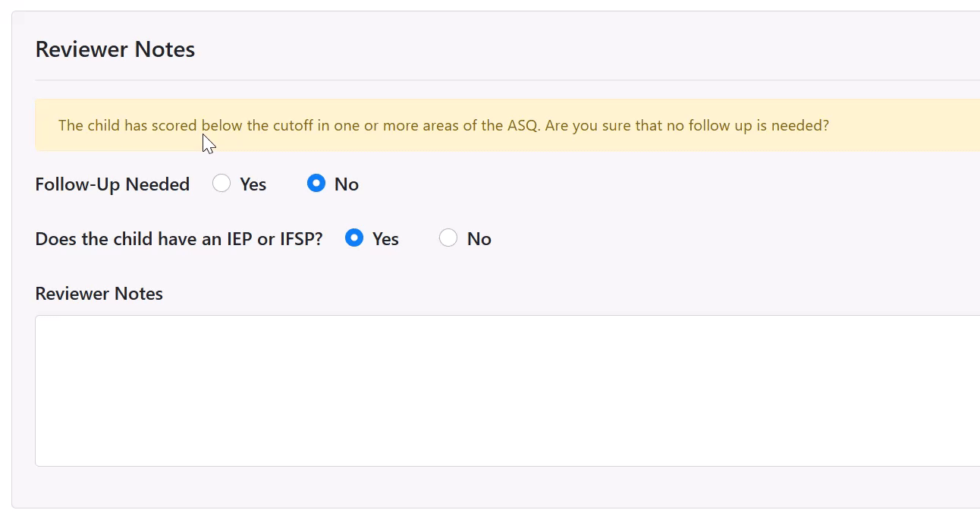The image size is (980, 513).
Task: Click inside the Reviewer Notes text area
Action: tap(507, 391)
